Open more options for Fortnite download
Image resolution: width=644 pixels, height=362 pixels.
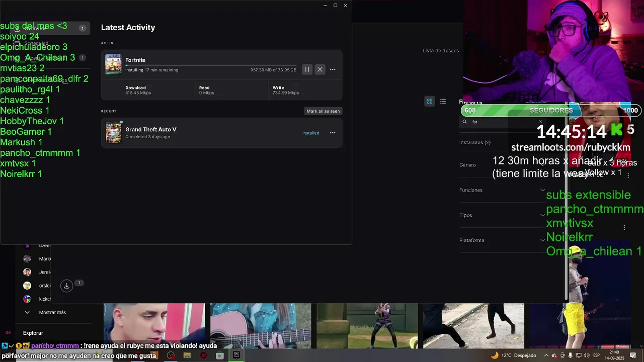[x=333, y=69]
